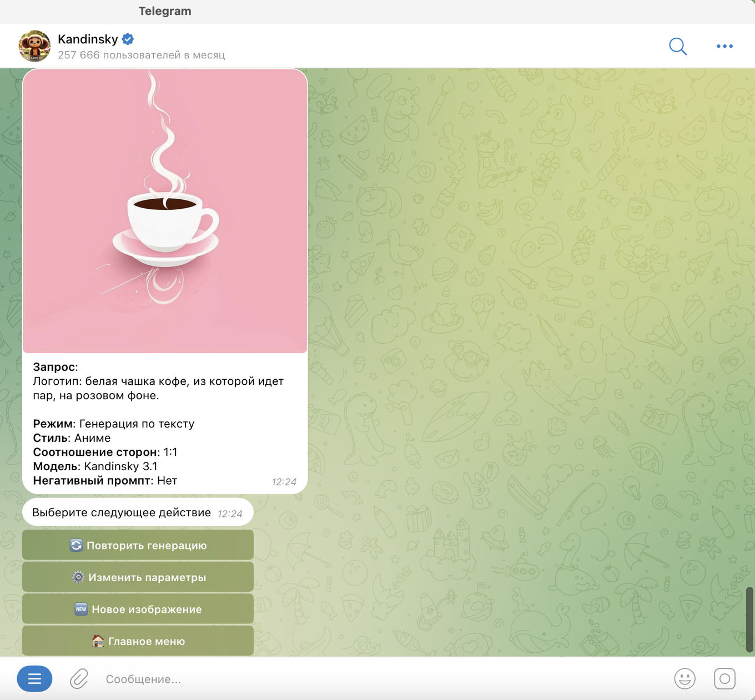Open search in Kandinsky chat

coord(678,46)
